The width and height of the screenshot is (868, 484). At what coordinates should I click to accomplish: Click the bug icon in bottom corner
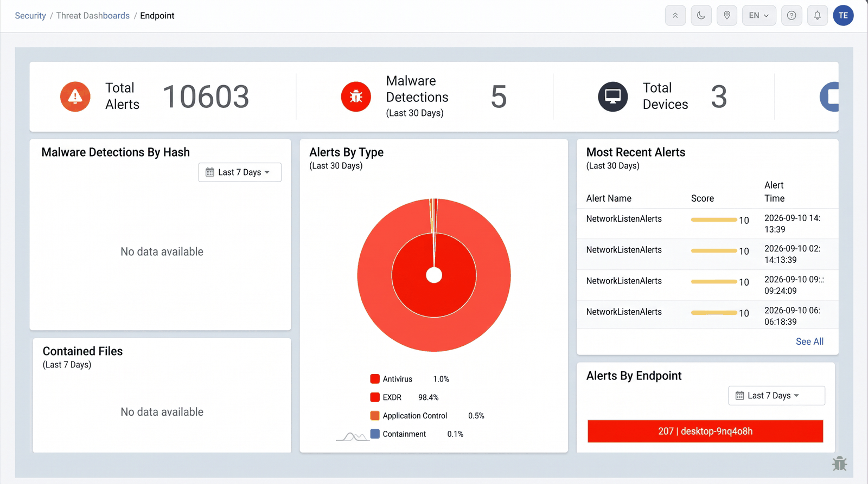coord(840,463)
